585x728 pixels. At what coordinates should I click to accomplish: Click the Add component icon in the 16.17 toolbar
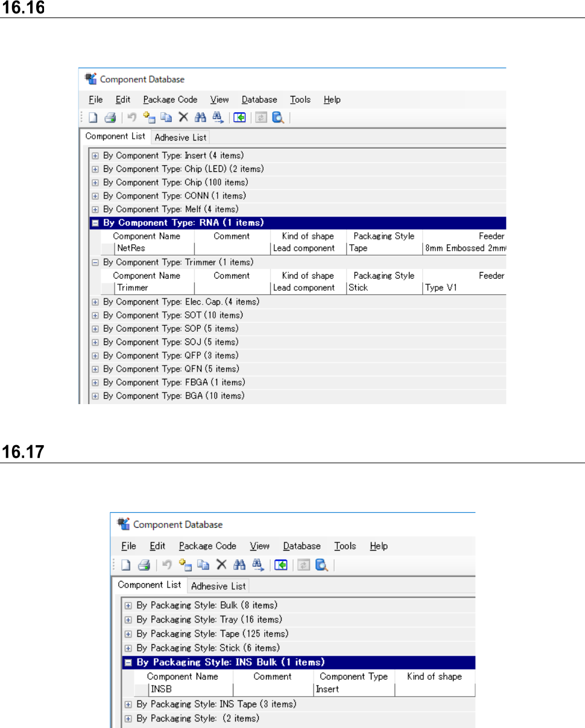pyautogui.click(x=185, y=565)
